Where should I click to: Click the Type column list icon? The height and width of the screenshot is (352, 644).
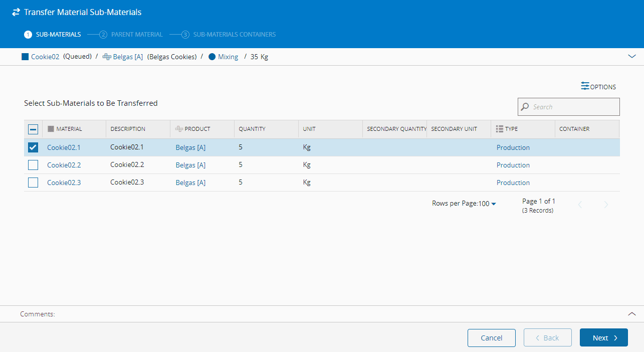tap(499, 129)
